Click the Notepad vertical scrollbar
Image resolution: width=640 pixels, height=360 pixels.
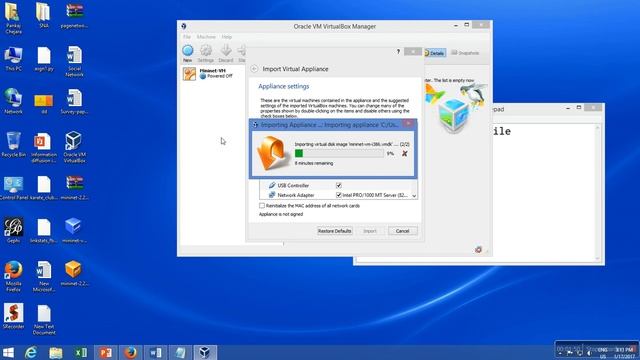(x=597, y=192)
